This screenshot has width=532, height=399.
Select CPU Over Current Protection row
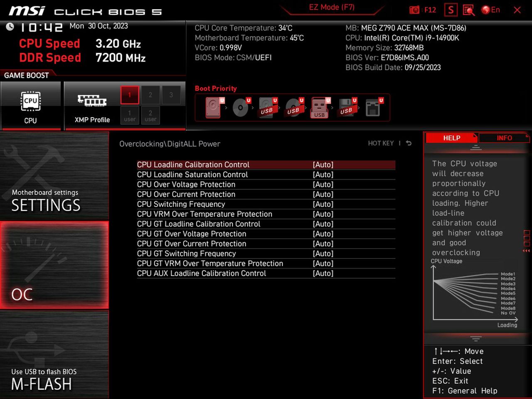tap(266, 195)
